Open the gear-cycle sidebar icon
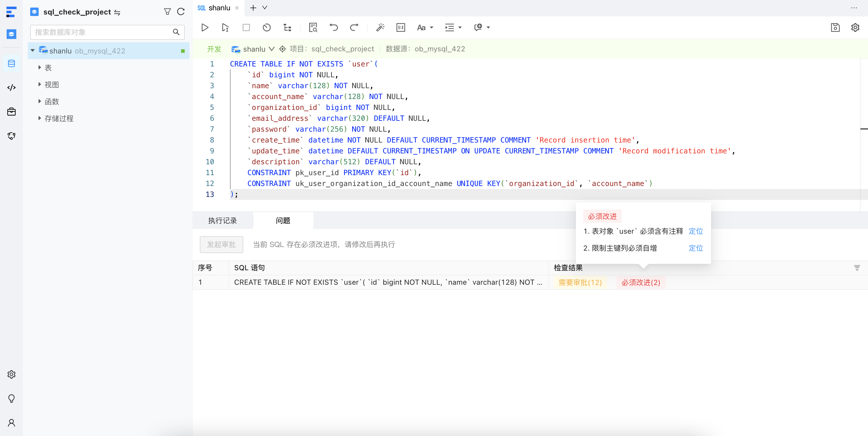The width and height of the screenshot is (868, 436). (x=11, y=136)
